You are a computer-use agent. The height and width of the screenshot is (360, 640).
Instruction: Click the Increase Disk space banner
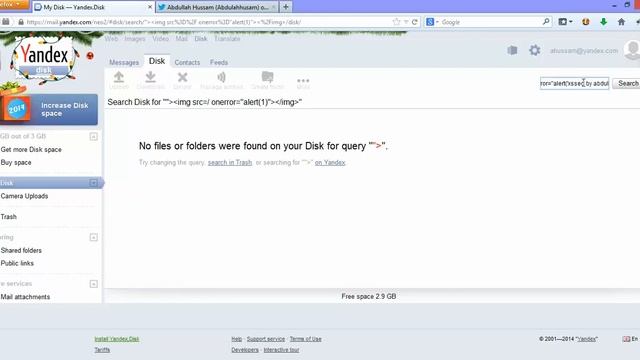coord(49,109)
